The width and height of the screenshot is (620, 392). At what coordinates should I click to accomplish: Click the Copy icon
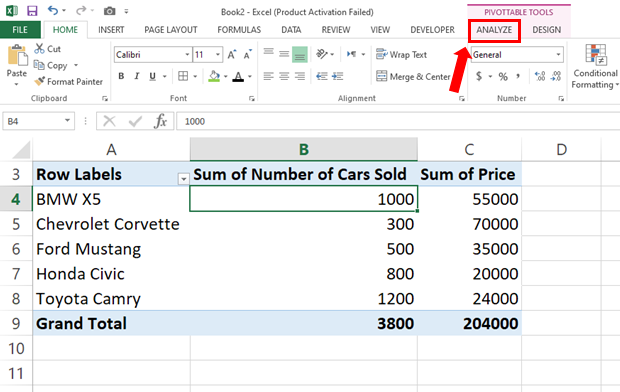pyautogui.click(x=39, y=65)
